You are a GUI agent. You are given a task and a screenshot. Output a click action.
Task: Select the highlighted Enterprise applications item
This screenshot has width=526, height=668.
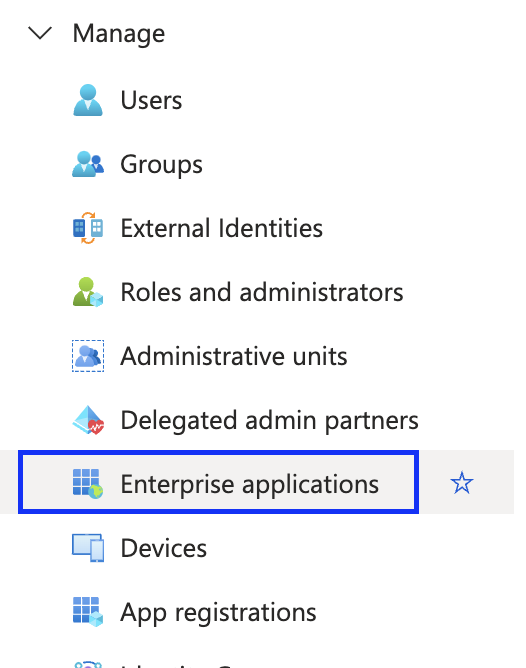coord(218,482)
